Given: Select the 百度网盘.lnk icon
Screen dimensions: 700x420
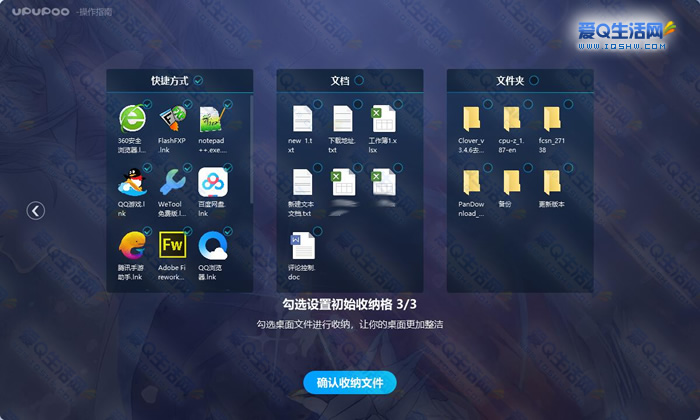Looking at the screenshot, I should [213, 182].
